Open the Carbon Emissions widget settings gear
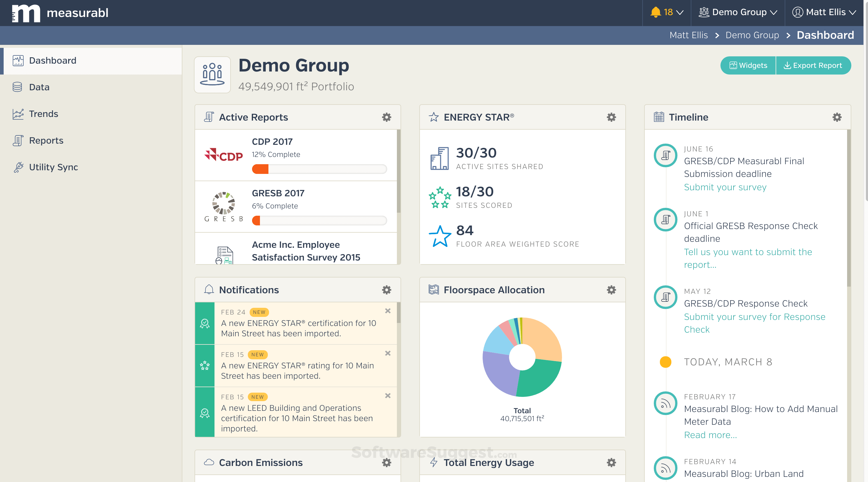 [386, 463]
